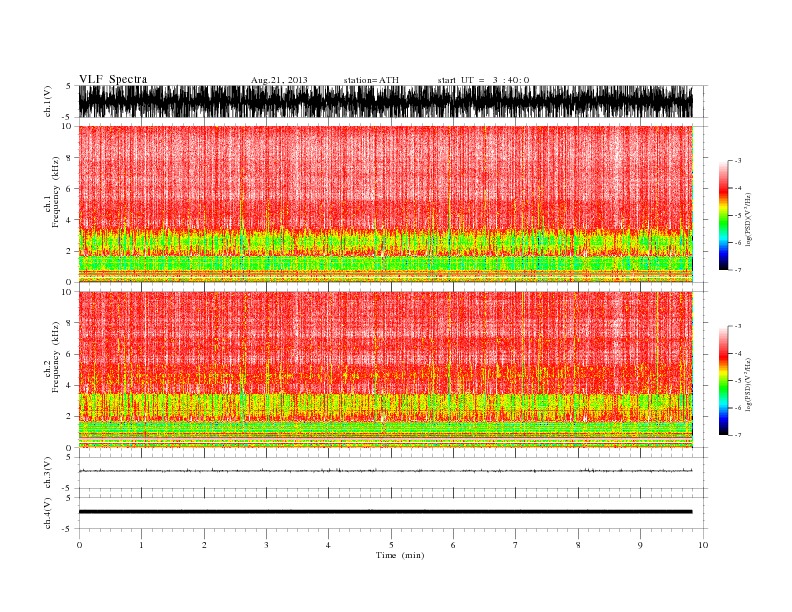Viewport: 792px width, 612px height.
Task: Click the "10" tick on the time axis
Action: [703, 545]
